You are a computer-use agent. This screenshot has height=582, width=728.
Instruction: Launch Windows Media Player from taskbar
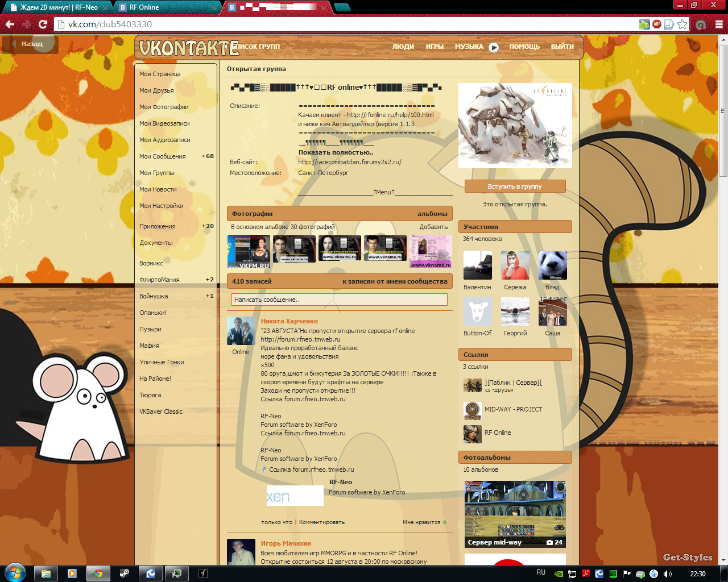coord(72,573)
